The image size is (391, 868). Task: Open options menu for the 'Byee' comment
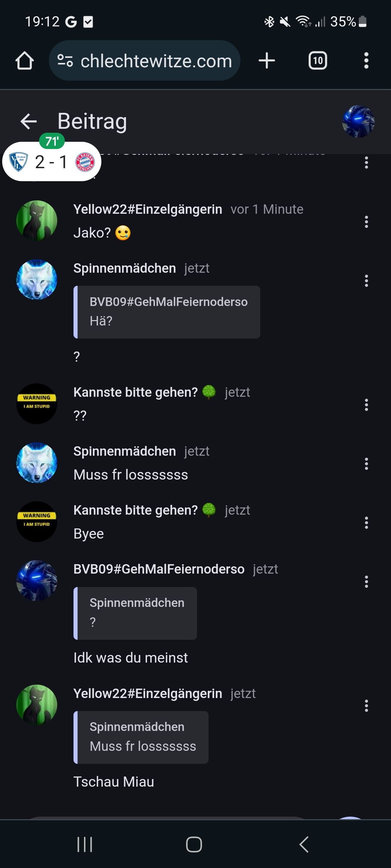[366, 523]
